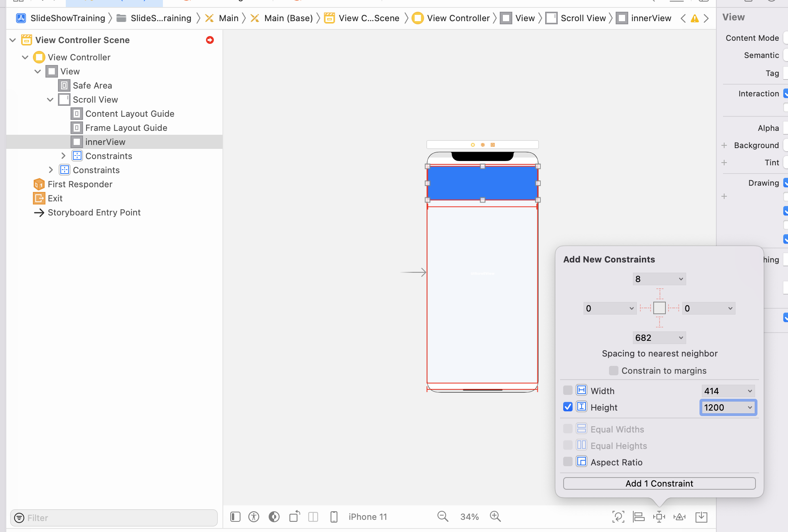Toggle the document outline sidebar icon
This screenshot has height=532, width=788.
(x=235, y=517)
